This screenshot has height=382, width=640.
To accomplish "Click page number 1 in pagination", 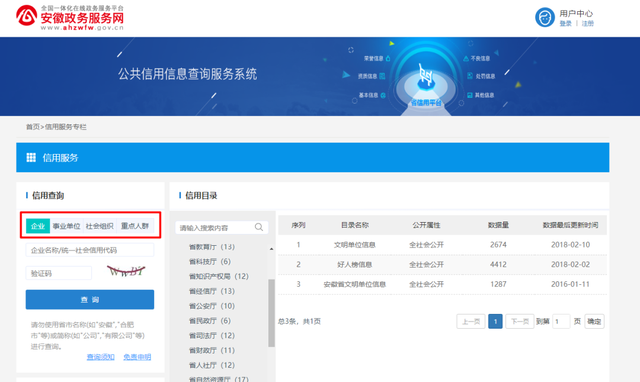I will pyautogui.click(x=495, y=322).
